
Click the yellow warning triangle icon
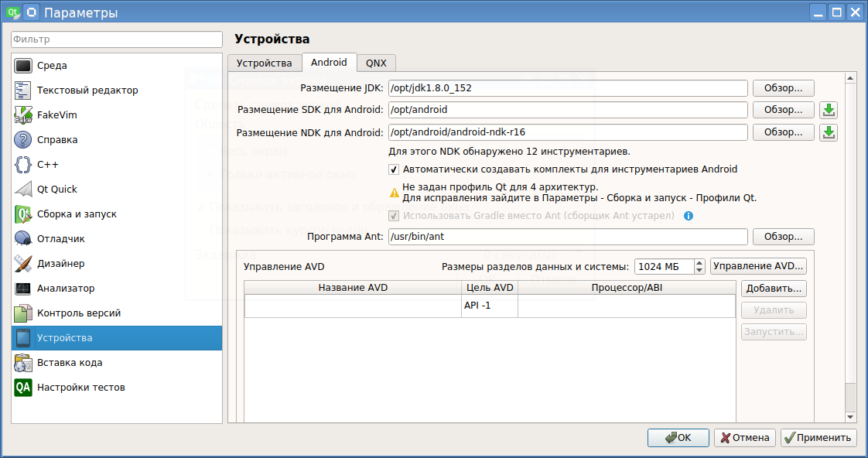point(394,193)
